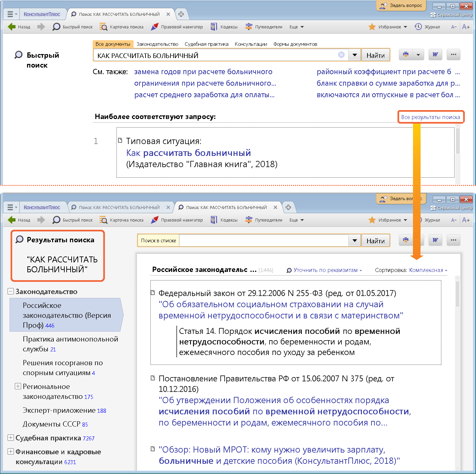Close second search tab in bottom window
Viewport: 476px width, 474px height.
pyautogui.click(x=275, y=207)
